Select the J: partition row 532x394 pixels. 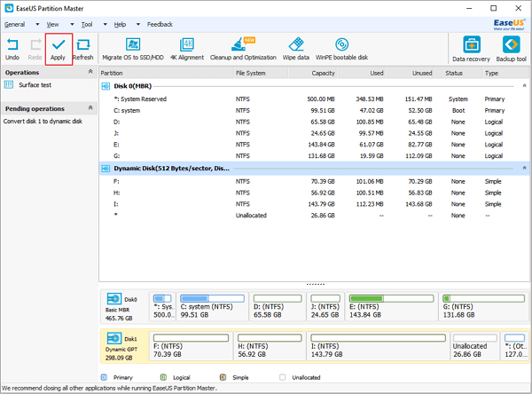(x=314, y=133)
